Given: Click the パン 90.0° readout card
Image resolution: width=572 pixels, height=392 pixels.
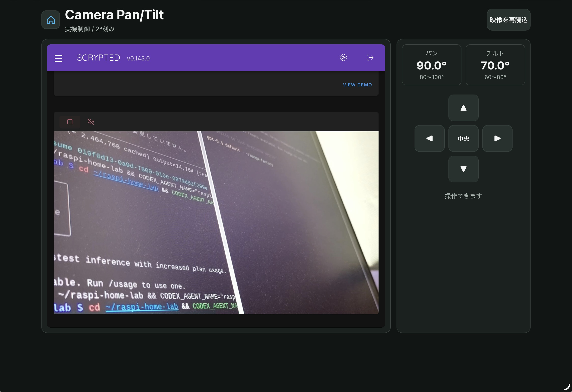Looking at the screenshot, I should pos(432,65).
